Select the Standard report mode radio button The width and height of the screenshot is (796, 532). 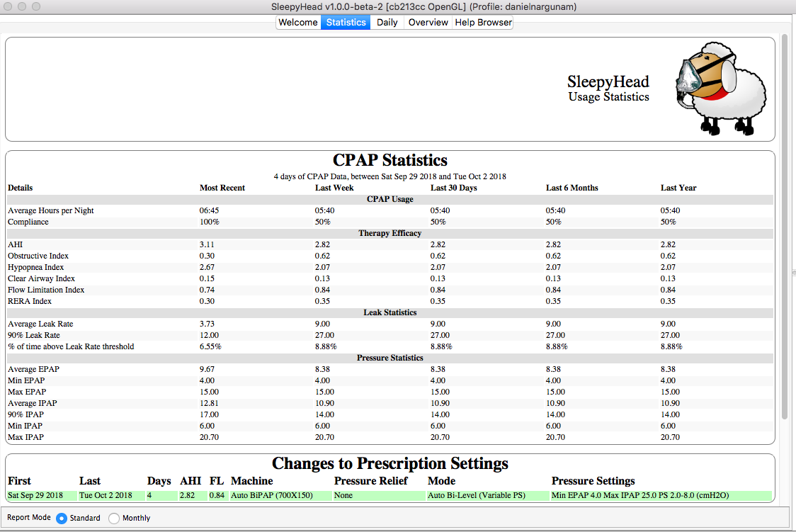pos(62,519)
